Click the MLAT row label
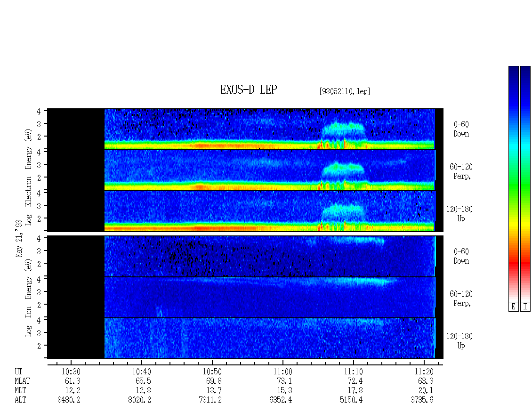Image resolution: width=532 pixels, height=412 pixels. click(x=22, y=381)
